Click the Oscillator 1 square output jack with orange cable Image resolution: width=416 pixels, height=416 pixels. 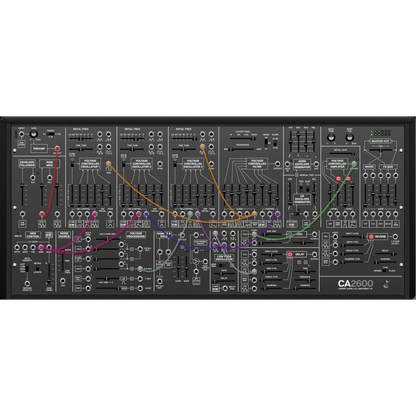click(108, 164)
